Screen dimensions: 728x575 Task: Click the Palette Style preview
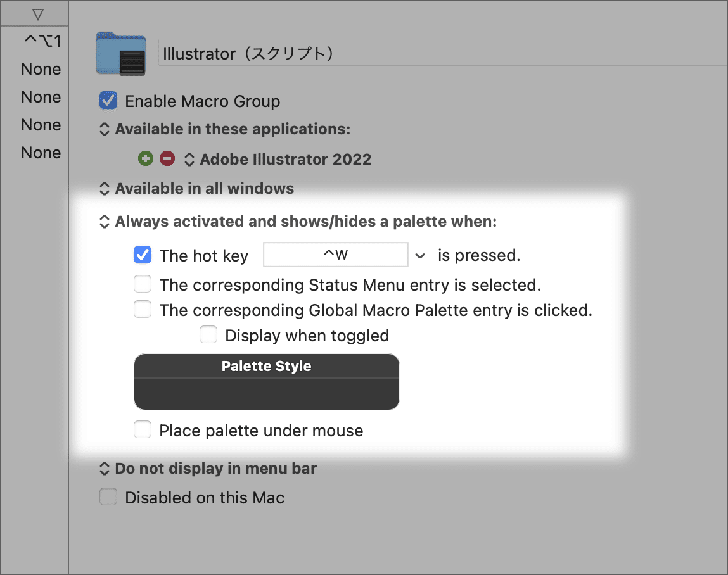pyautogui.click(x=267, y=382)
